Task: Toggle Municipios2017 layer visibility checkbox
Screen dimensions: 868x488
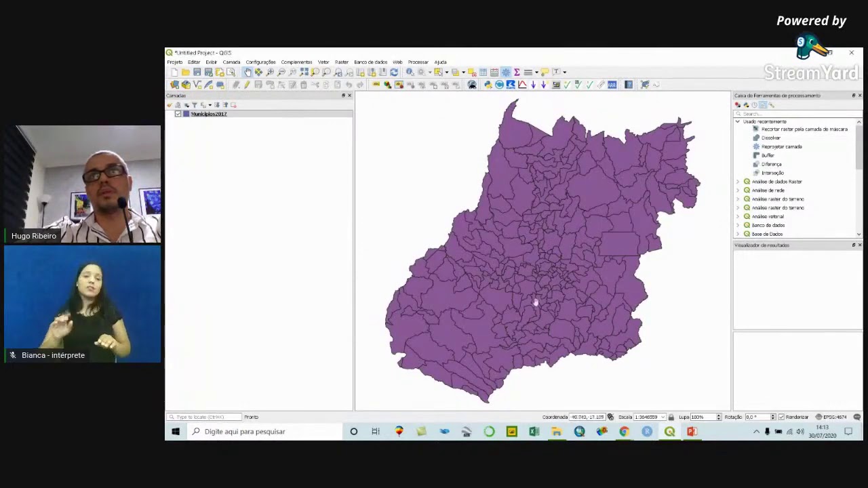Action: (x=178, y=114)
